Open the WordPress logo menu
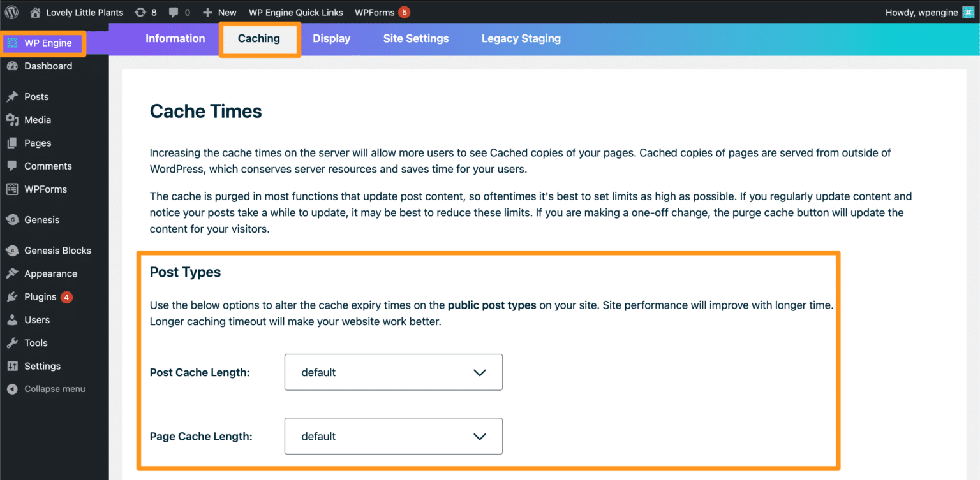This screenshot has width=980, height=480. coord(10,12)
